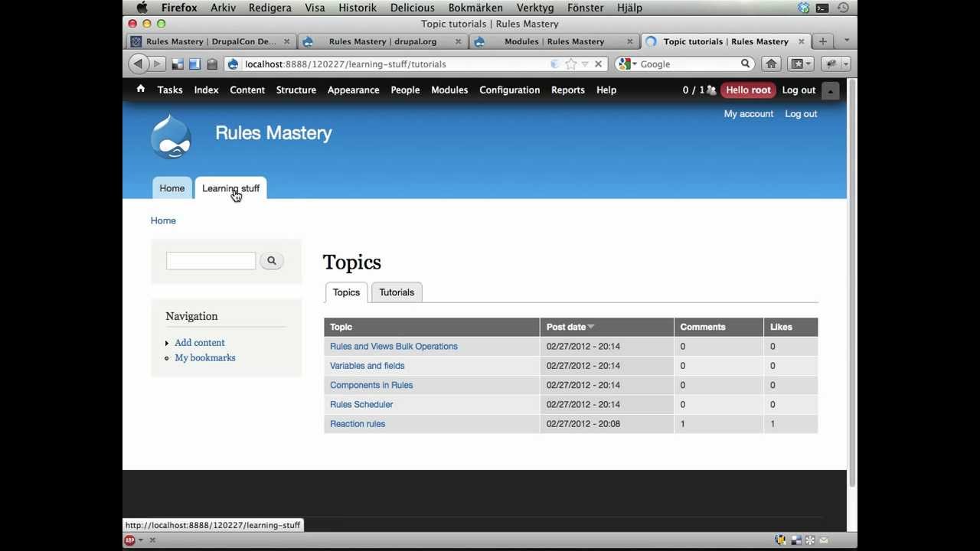Open the address bar history dropdown arrow

point(585,64)
